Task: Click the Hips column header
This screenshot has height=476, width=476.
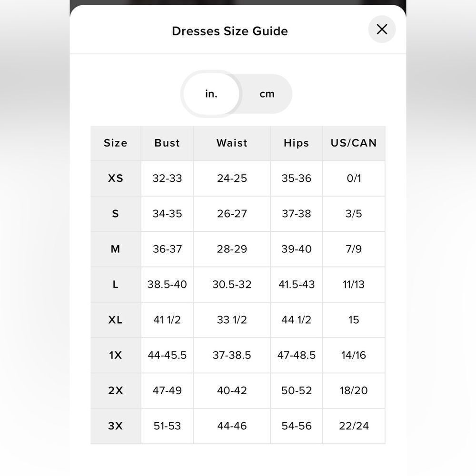Action: 296,143
